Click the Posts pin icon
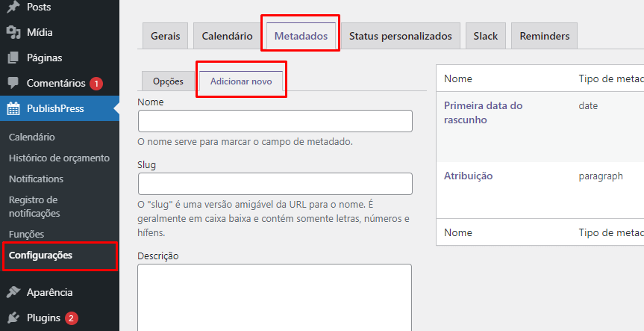This screenshot has width=644, height=331. pyautogui.click(x=13, y=7)
